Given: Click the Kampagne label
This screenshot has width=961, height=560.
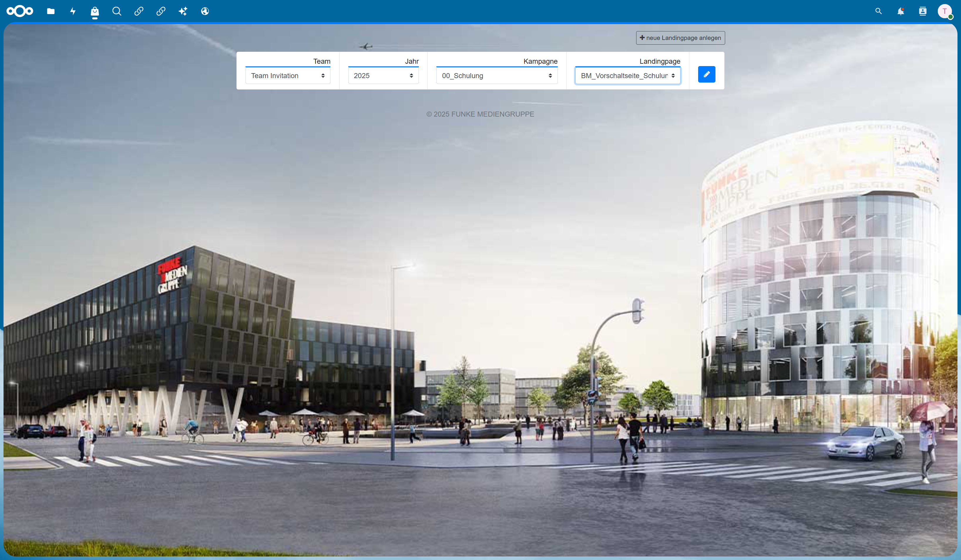Looking at the screenshot, I should pos(540,61).
